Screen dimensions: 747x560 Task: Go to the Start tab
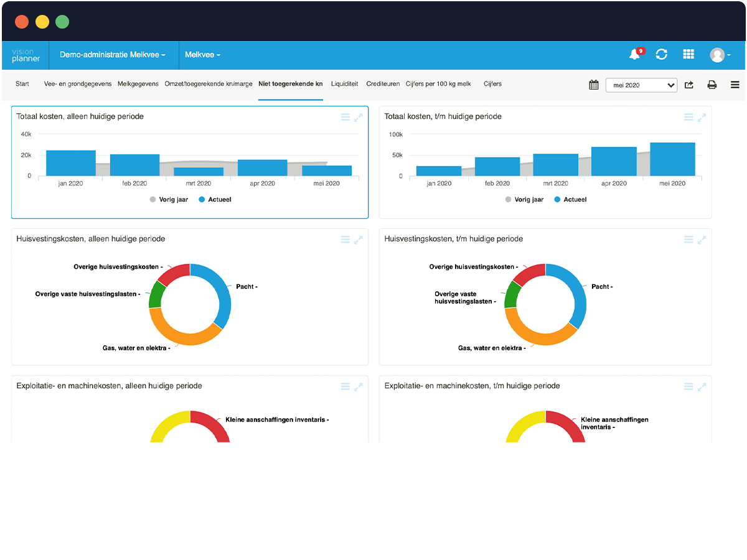22,84
